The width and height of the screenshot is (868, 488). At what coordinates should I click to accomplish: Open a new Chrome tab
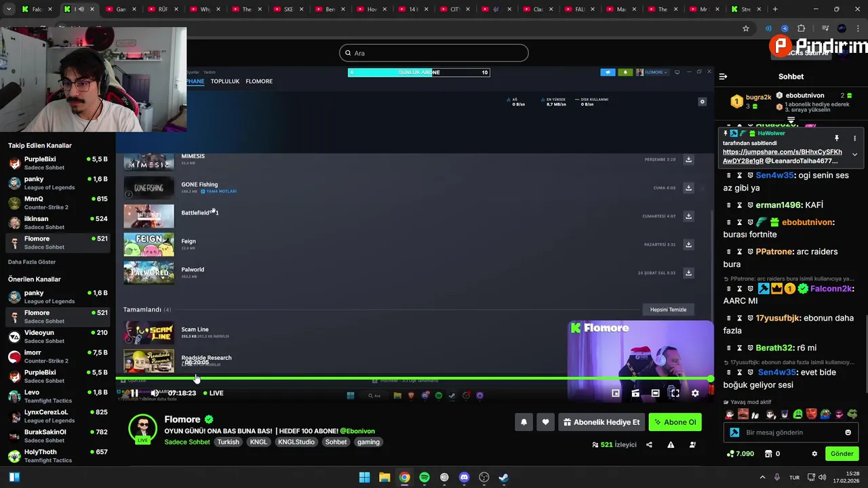[775, 9]
